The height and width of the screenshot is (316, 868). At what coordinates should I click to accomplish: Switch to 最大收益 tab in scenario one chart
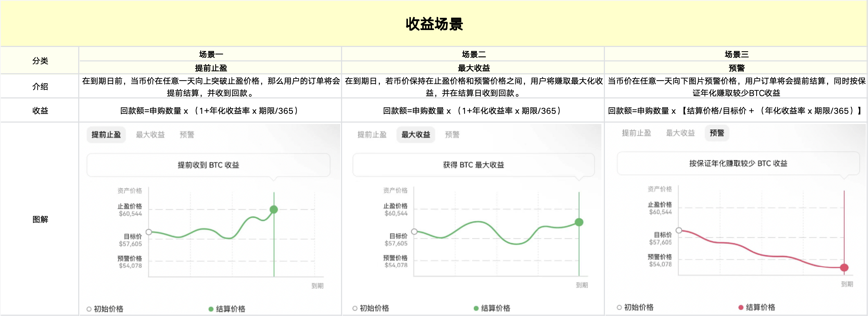(x=150, y=135)
